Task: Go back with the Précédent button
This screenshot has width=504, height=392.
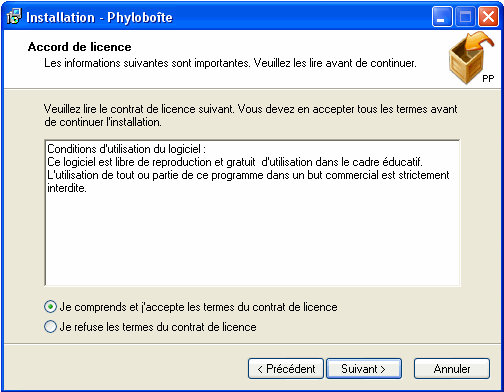Action: pos(286,369)
